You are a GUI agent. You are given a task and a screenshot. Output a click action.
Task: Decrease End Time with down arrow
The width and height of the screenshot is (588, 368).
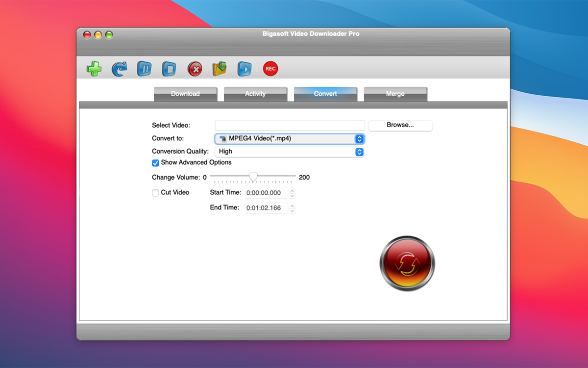point(293,211)
